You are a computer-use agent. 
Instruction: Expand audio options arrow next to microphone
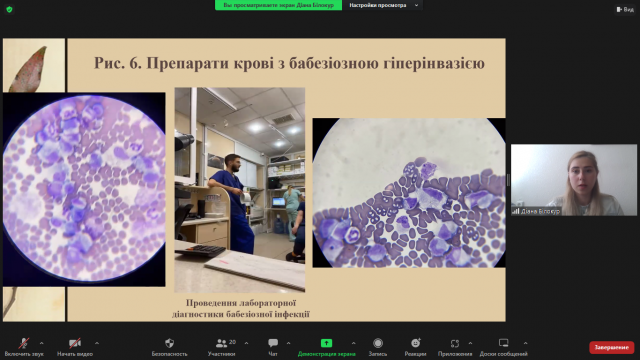pos(41,343)
